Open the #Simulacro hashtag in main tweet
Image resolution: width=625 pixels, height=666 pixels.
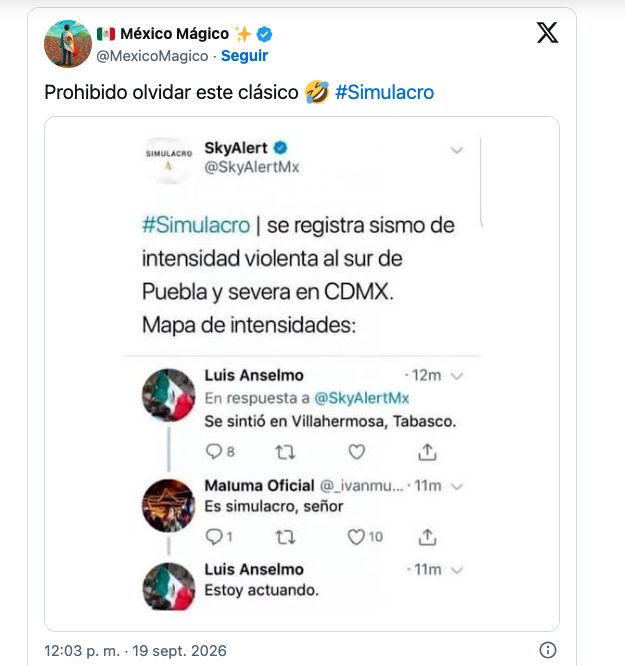tap(385, 92)
